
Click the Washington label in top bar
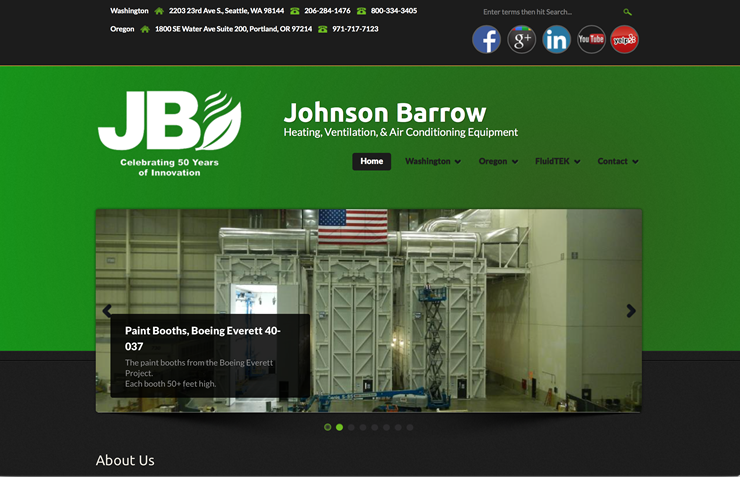click(129, 11)
